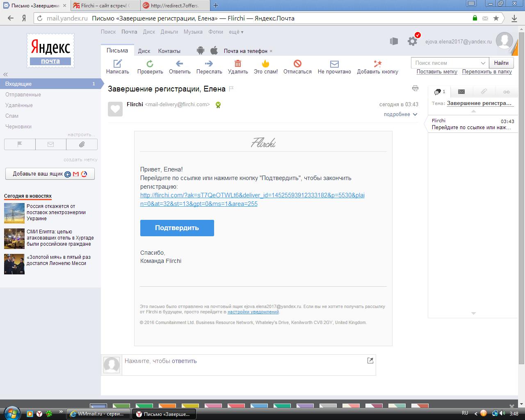The height and width of the screenshot is (420, 525).
Task: Show hidden system tray icons
Action: (x=476, y=413)
